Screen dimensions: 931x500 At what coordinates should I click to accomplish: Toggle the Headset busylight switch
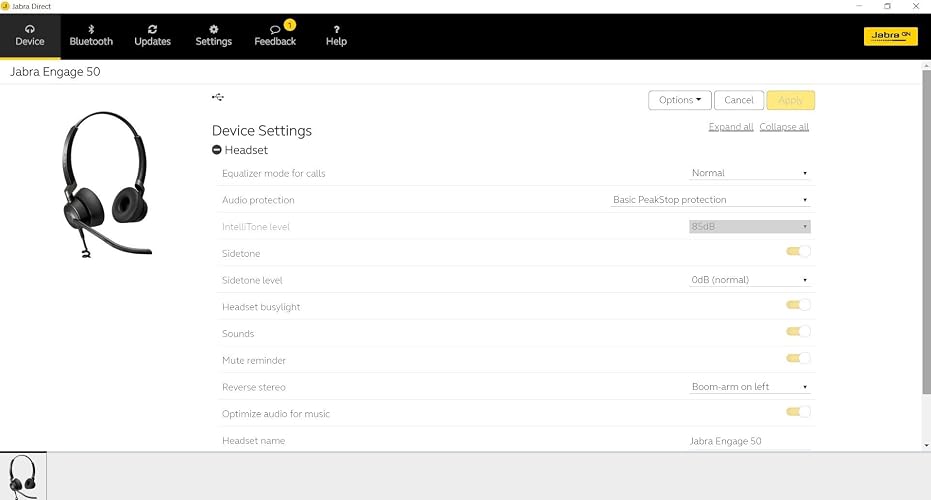798,305
